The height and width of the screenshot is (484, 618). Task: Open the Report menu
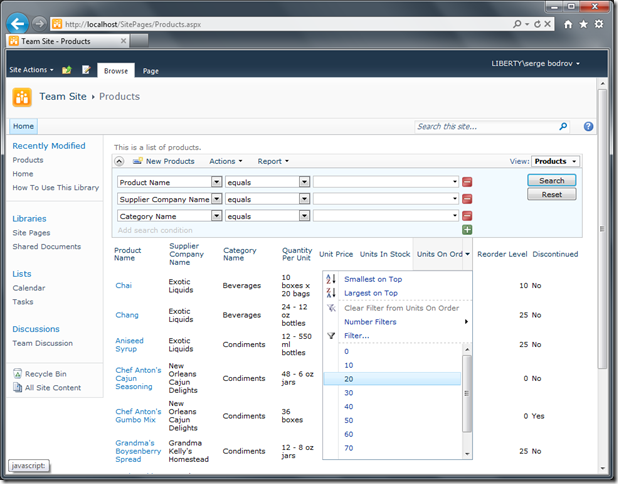coord(273,161)
